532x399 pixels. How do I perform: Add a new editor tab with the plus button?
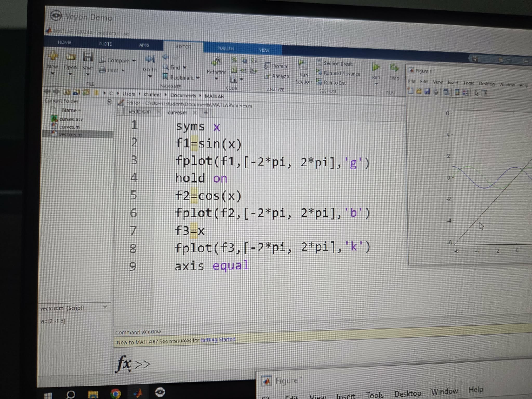206,113
